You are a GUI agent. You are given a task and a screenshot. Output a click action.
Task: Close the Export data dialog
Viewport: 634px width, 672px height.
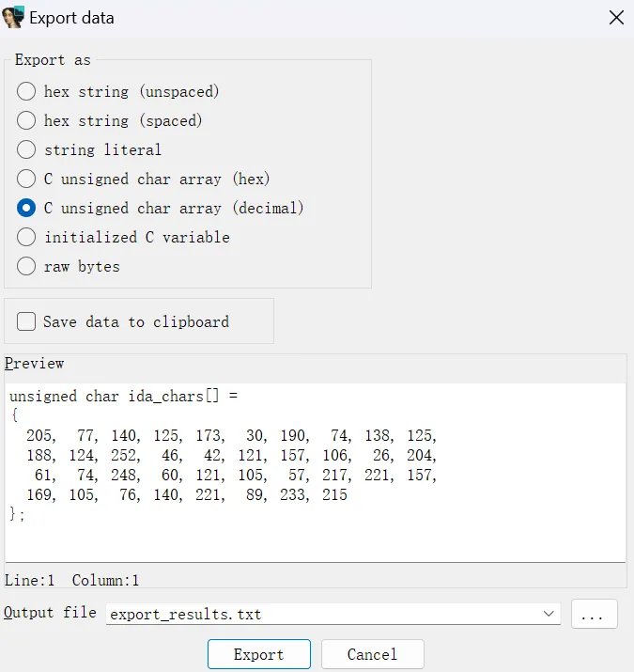coord(616,18)
